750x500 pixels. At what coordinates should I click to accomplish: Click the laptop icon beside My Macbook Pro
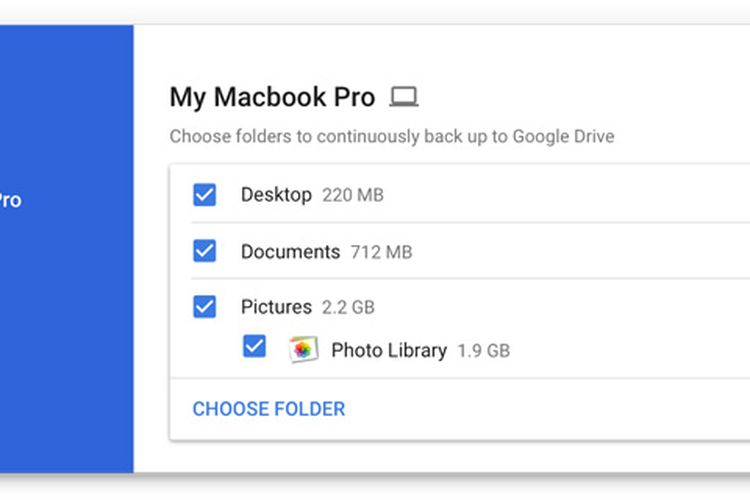pyautogui.click(x=404, y=97)
